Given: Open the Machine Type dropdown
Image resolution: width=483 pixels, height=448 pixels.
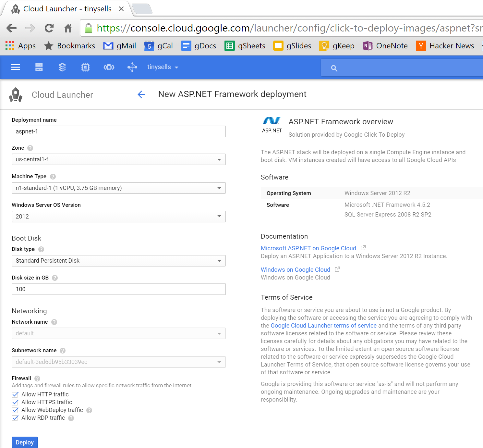Looking at the screenshot, I should (x=119, y=188).
